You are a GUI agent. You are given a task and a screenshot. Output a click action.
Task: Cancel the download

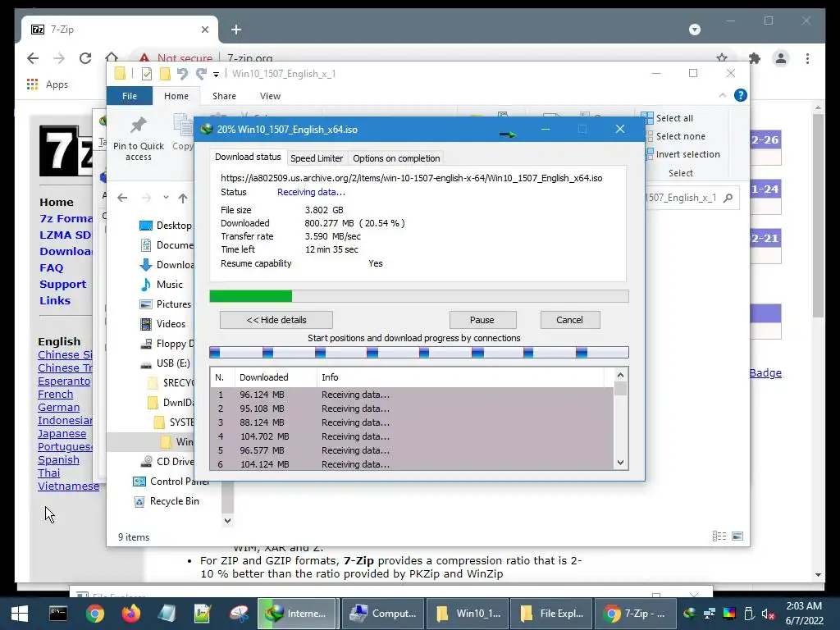pos(570,320)
